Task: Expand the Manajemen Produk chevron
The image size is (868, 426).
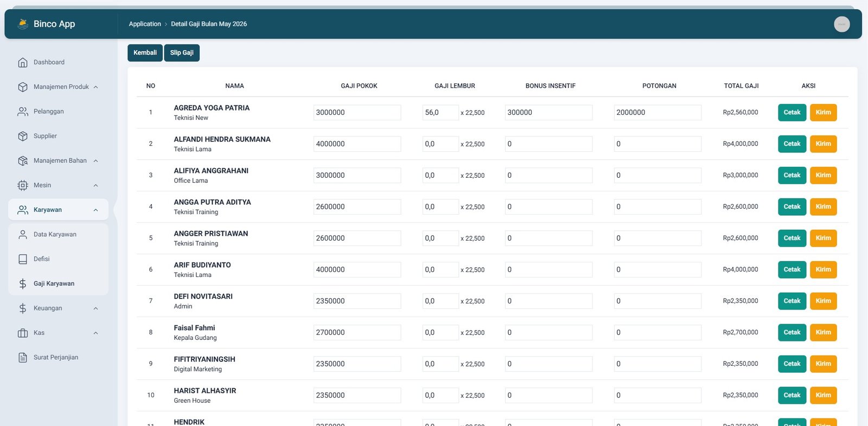Action: [x=95, y=87]
